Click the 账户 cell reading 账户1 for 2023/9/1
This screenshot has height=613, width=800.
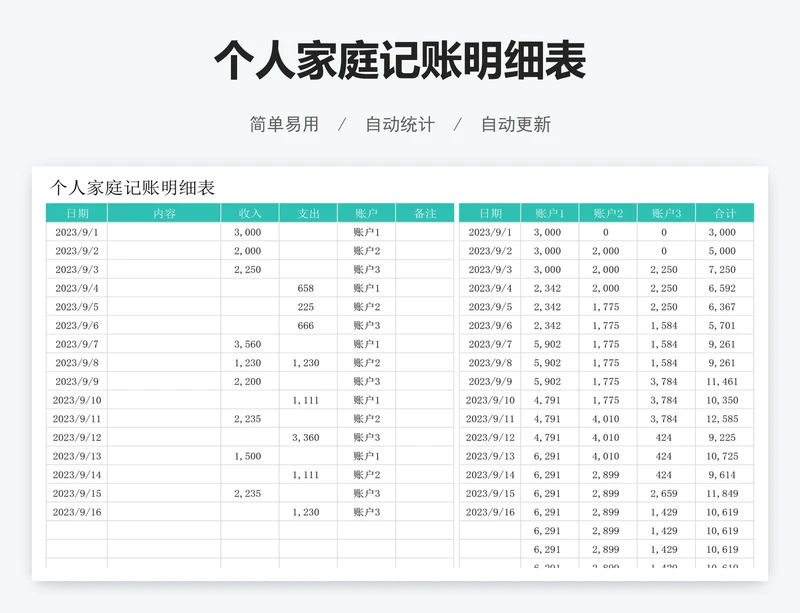tap(366, 232)
